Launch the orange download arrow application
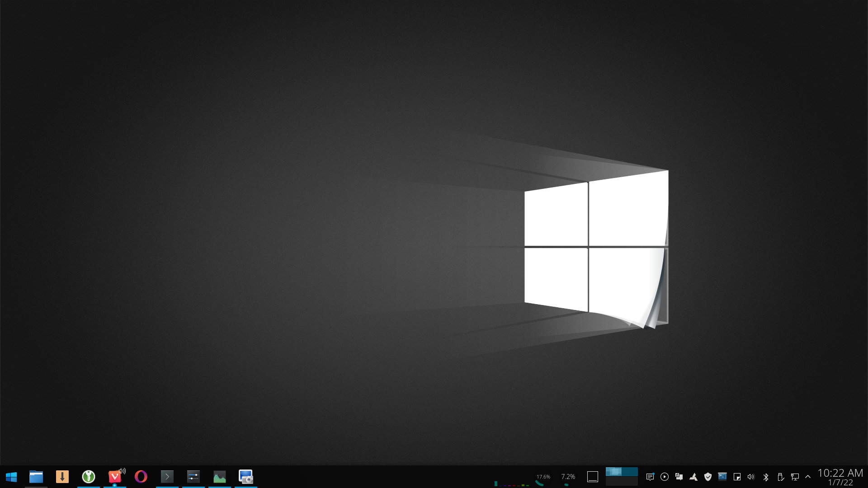868x488 pixels. click(62, 477)
